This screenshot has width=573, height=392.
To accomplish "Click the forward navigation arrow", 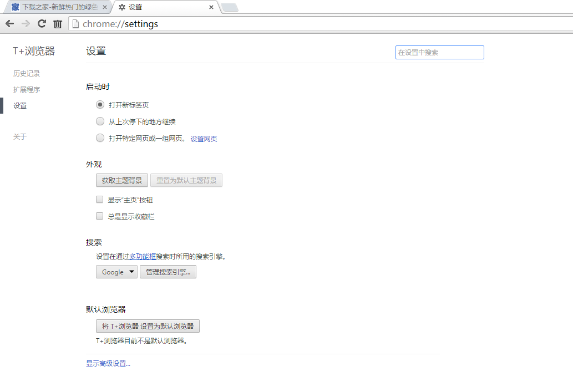I will pyautogui.click(x=26, y=24).
